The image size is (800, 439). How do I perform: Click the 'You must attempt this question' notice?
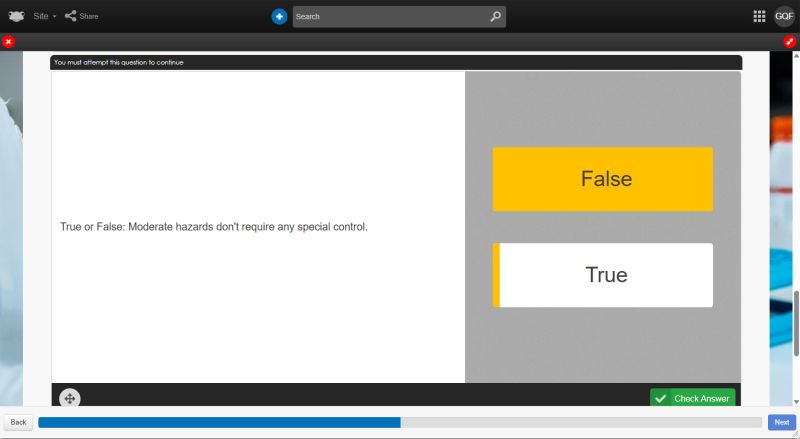click(x=119, y=62)
